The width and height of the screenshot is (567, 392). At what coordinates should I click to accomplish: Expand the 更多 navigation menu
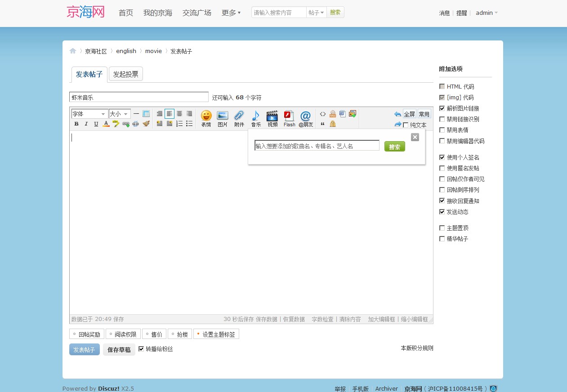[231, 13]
